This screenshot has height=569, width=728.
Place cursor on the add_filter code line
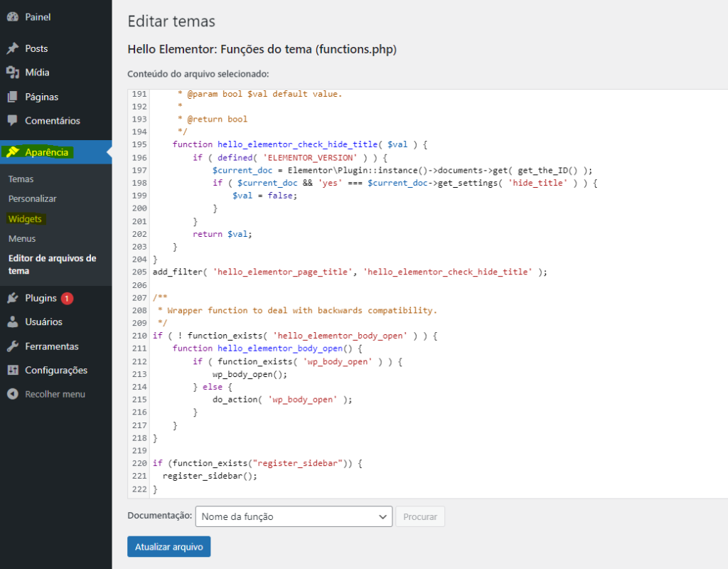(x=350, y=272)
